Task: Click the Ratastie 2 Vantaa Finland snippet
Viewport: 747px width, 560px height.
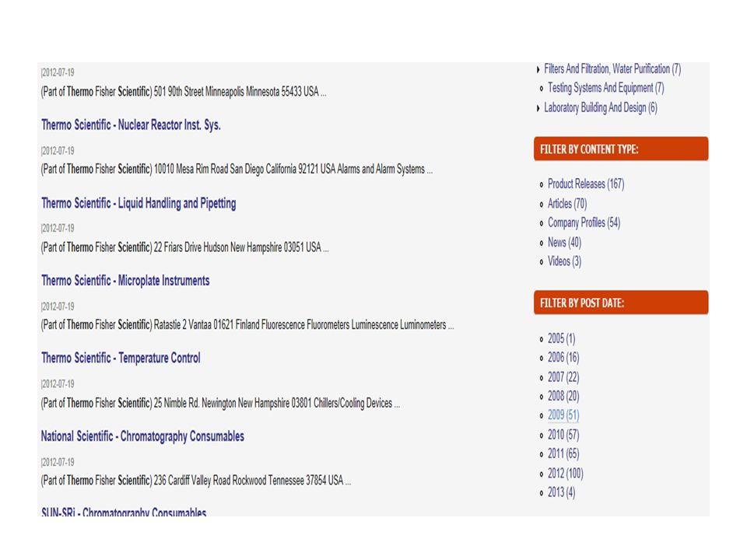Action: 247,325
